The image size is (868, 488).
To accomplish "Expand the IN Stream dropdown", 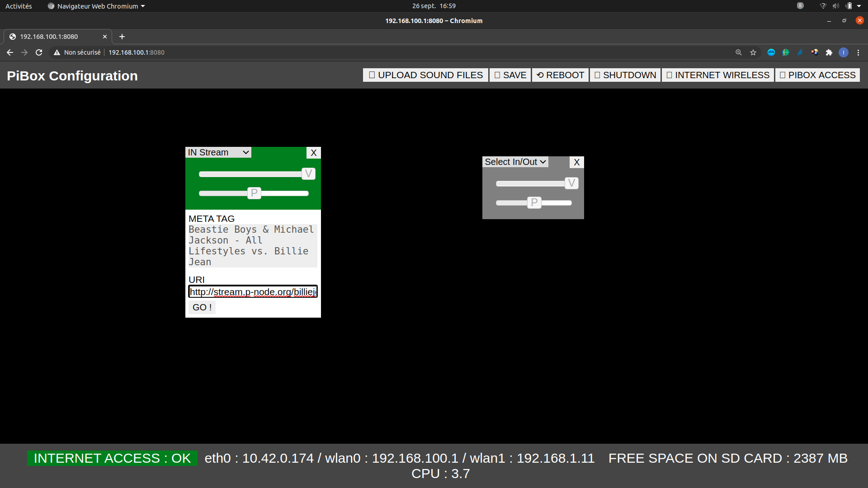I will (218, 152).
